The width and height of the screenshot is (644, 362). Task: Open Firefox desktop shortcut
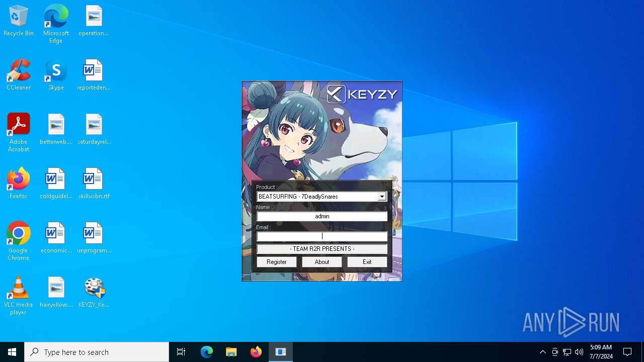pyautogui.click(x=19, y=184)
